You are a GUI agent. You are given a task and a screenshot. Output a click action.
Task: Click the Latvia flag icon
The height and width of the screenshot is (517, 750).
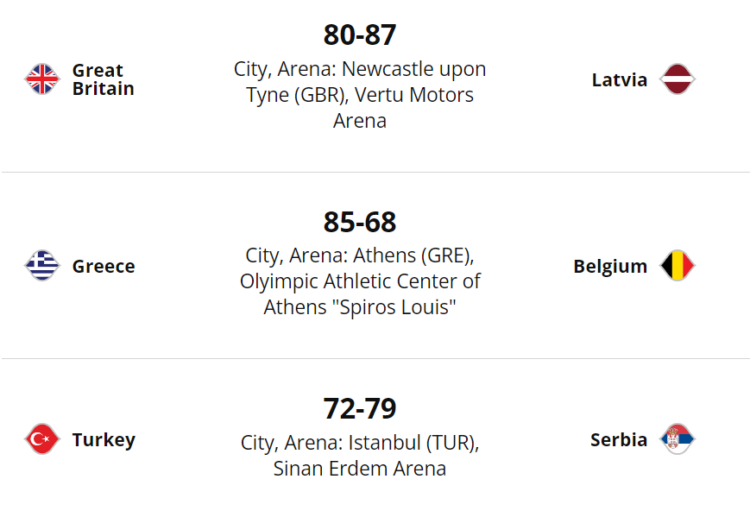coord(678,79)
